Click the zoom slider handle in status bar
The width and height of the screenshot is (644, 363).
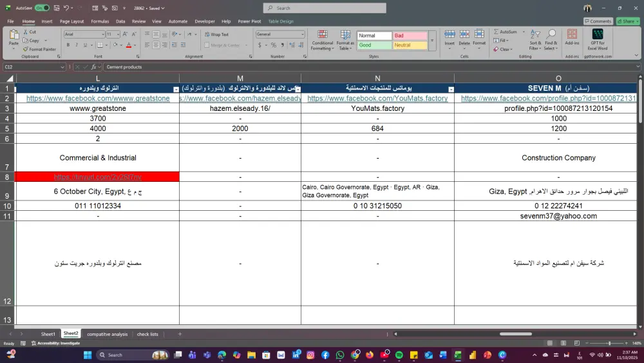pos(609,343)
